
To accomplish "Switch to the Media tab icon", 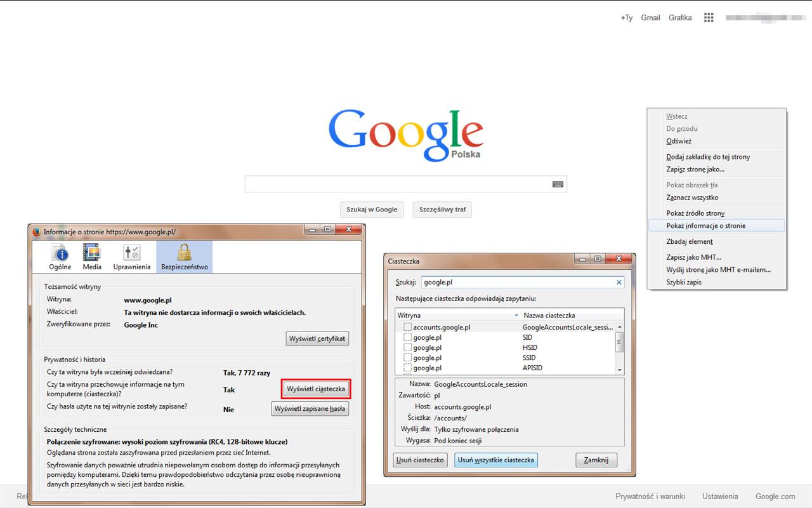I will pos(92,253).
